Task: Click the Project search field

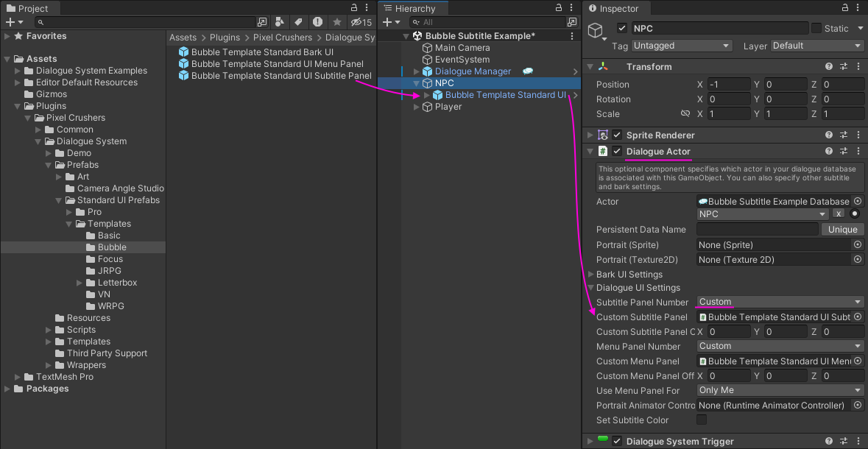Action: [x=144, y=22]
